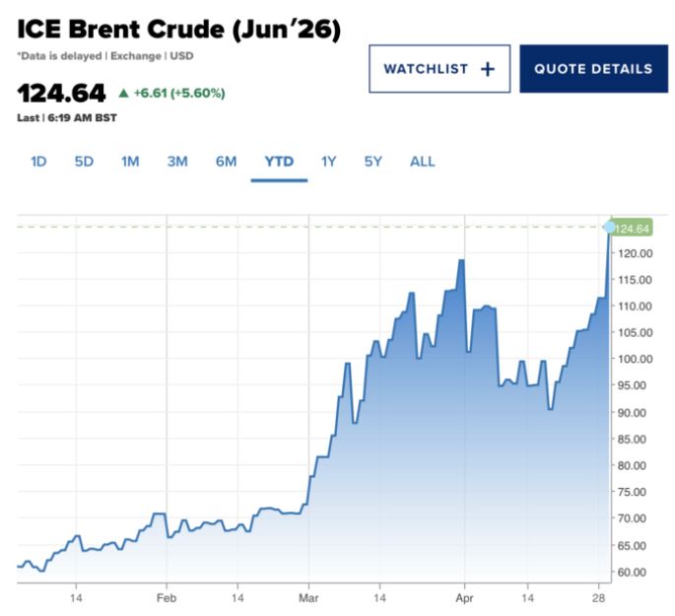This screenshot has width=675, height=616.
Task: Click the plus icon in the Watchlist button
Action: (487, 69)
